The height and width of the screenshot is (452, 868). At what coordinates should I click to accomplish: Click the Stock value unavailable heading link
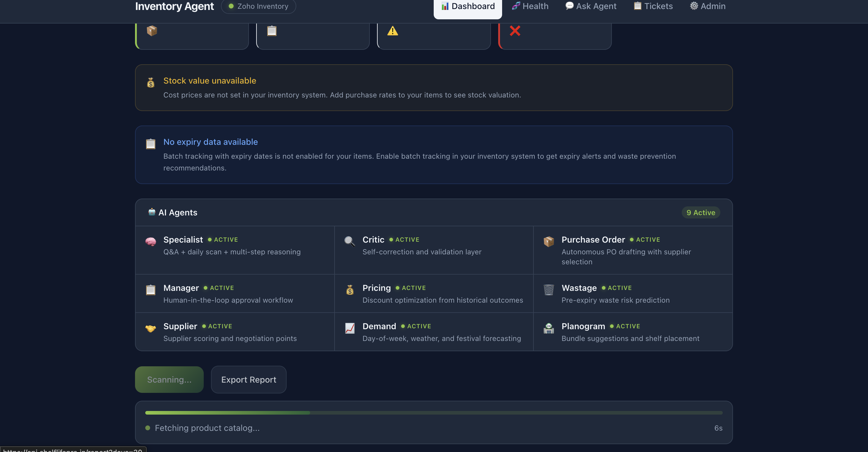[x=209, y=81]
